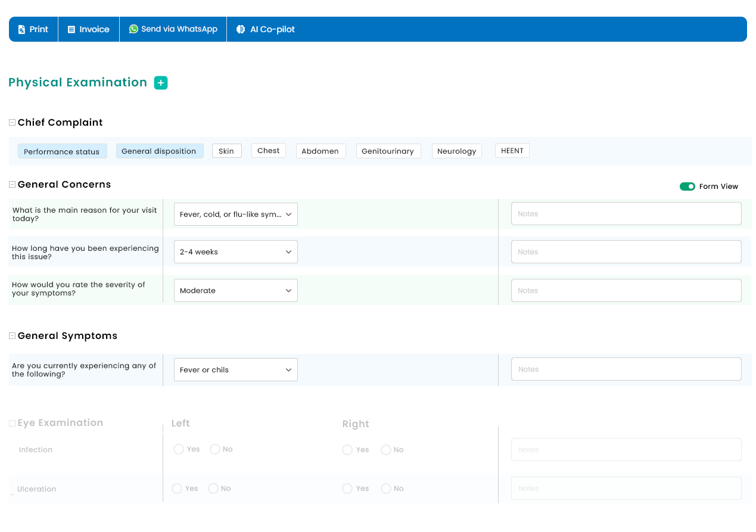Collapse the General Concerns section
The height and width of the screenshot is (532, 756).
tap(12, 185)
